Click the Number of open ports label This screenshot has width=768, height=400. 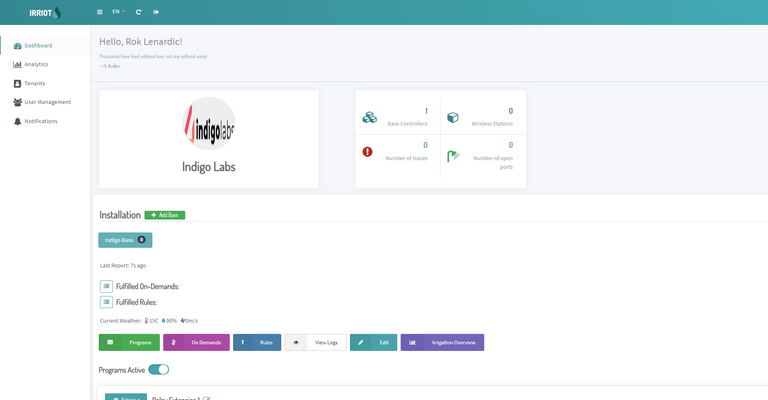(493, 163)
